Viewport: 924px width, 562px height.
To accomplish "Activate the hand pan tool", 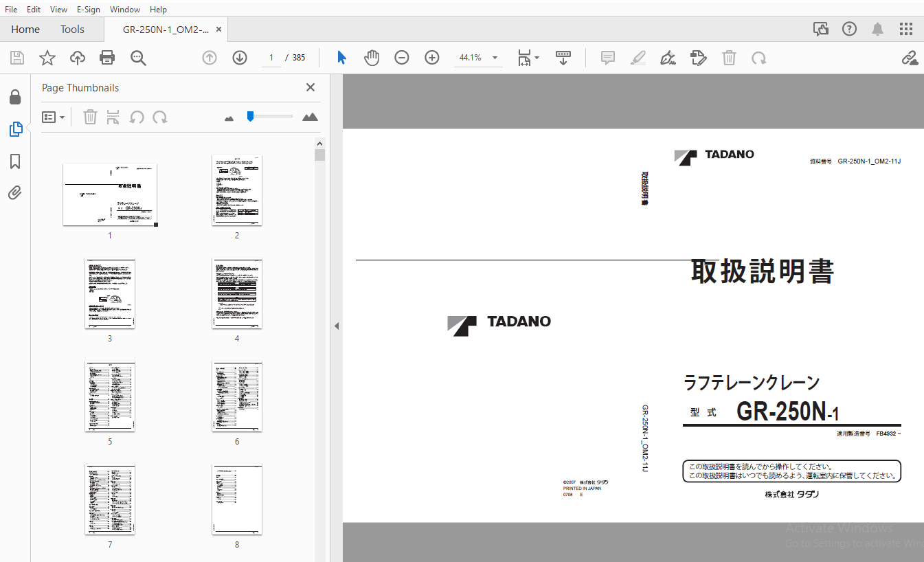I will [x=372, y=58].
